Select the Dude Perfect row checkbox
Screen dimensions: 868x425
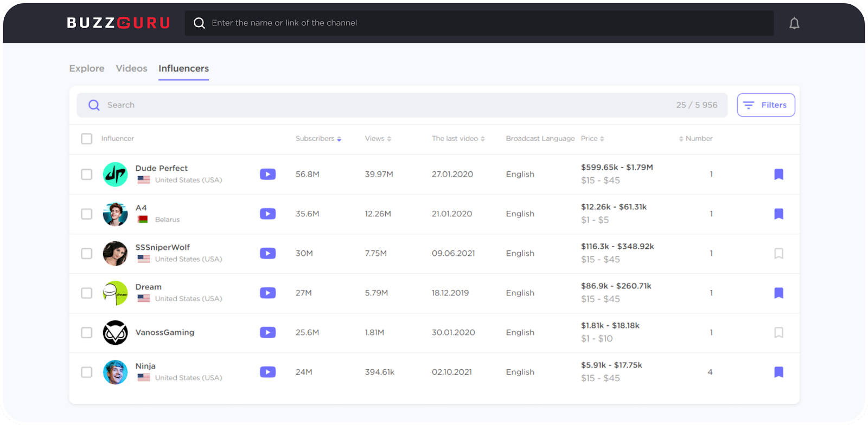pyautogui.click(x=87, y=174)
